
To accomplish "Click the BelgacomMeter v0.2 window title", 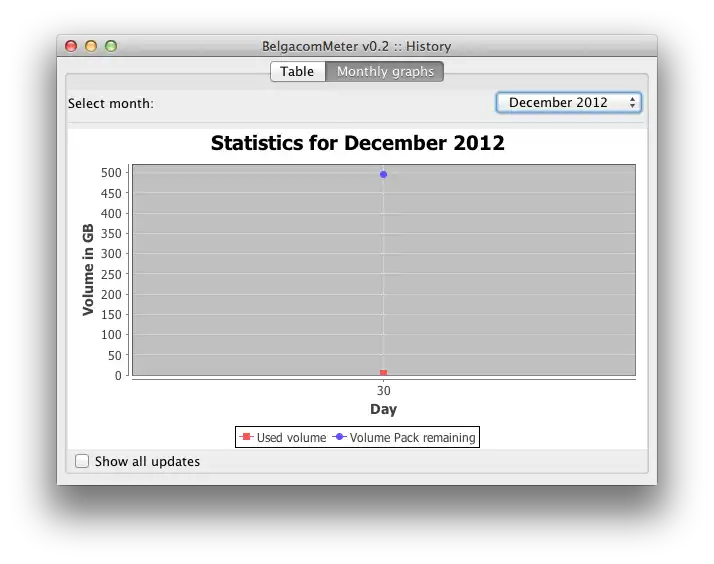I will (x=357, y=46).
